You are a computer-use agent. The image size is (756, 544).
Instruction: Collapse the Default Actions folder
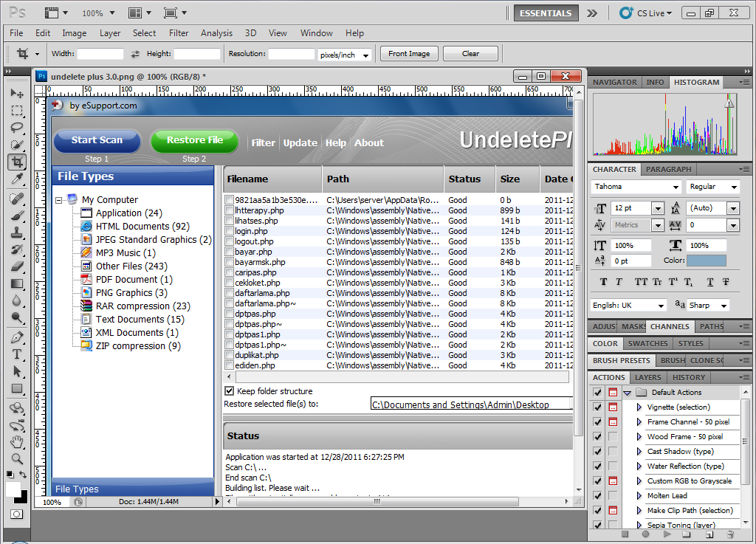click(x=628, y=393)
